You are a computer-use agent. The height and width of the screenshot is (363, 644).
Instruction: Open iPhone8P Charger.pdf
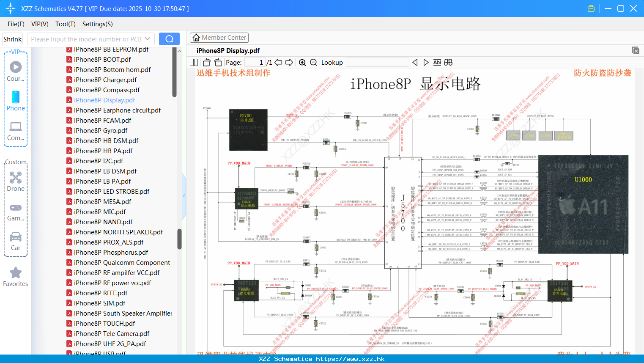click(105, 80)
